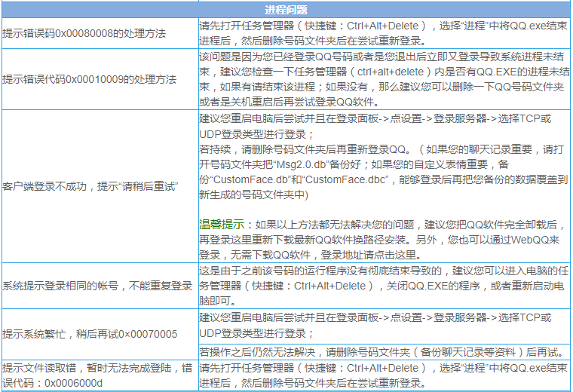
Task: Select the 提示错误代码0x00010009的处理方法 cell
Action: [100, 79]
